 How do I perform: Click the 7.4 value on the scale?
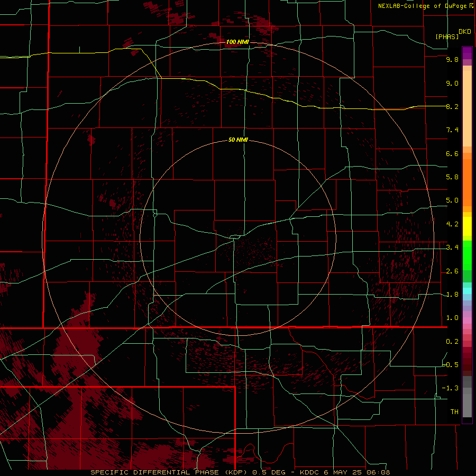tap(452, 130)
